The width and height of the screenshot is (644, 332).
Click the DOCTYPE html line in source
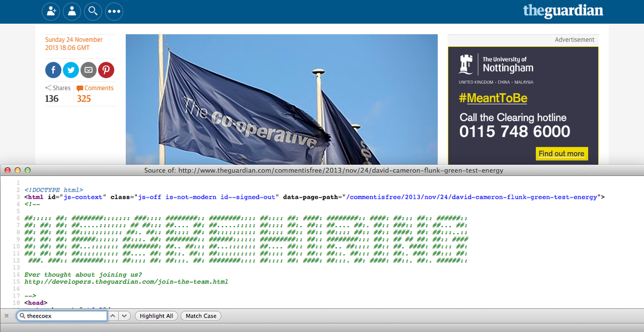point(54,190)
